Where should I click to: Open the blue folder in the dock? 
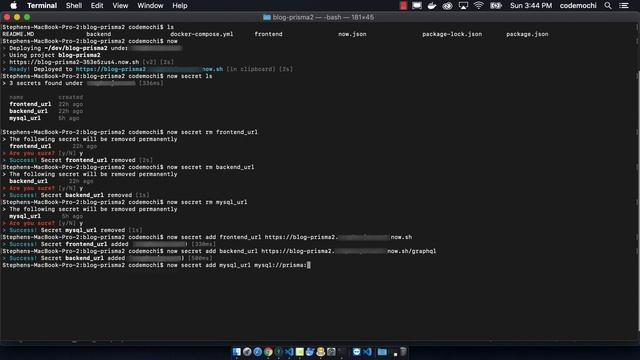click(382, 351)
